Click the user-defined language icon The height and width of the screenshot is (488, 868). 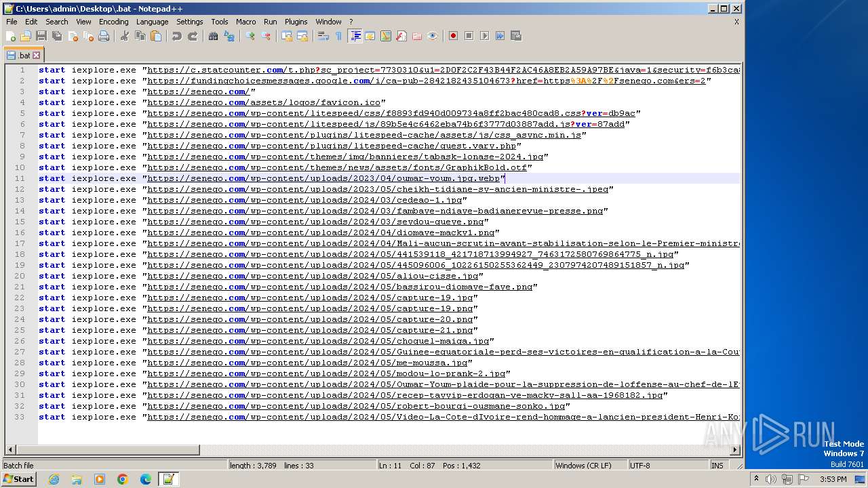pyautogui.click(x=370, y=36)
